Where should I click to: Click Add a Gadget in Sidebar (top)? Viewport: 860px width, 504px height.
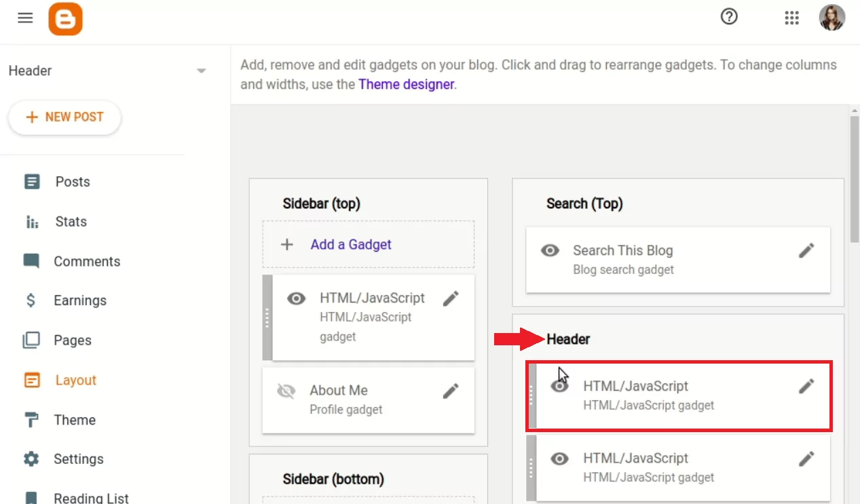click(x=350, y=244)
